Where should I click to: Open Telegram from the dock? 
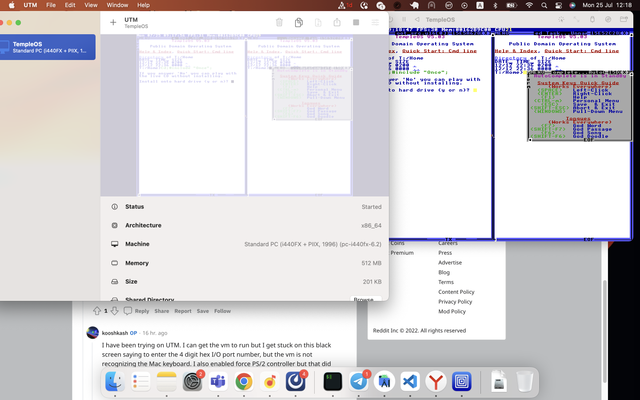click(358, 382)
